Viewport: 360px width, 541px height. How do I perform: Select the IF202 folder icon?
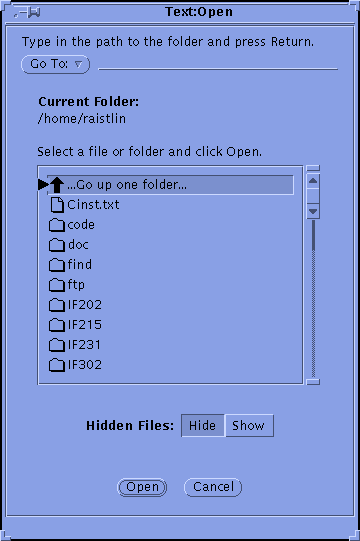coord(57,305)
